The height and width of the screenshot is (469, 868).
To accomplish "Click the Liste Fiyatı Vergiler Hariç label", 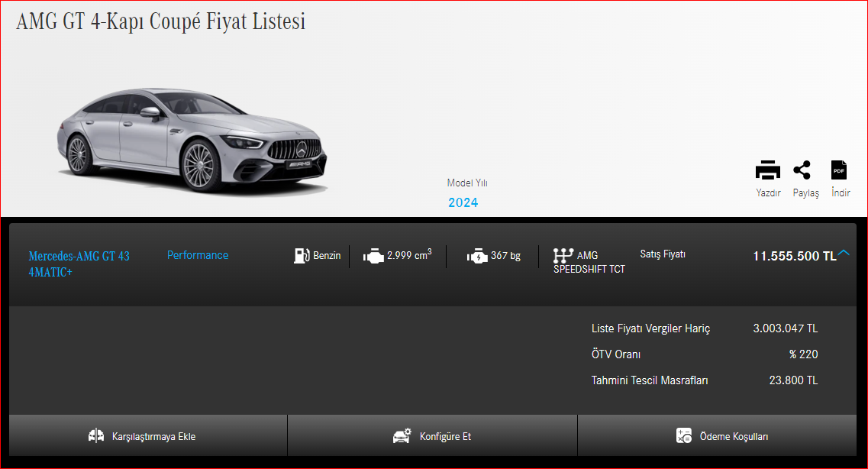I will [650, 328].
